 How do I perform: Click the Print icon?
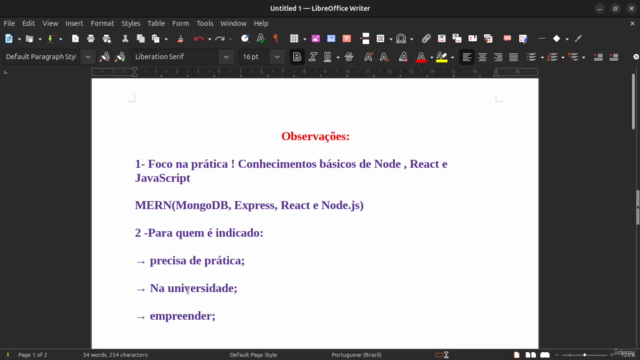pyautogui.click(x=91, y=39)
